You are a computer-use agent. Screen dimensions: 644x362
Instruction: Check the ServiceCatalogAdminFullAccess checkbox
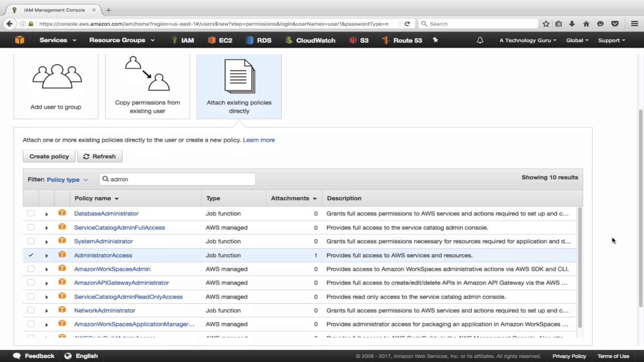point(31,227)
